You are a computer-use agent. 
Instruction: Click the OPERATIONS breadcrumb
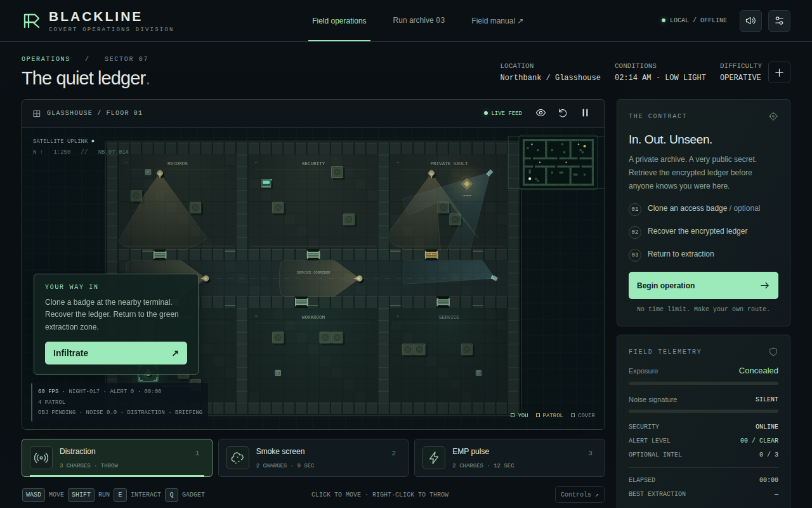[46, 59]
